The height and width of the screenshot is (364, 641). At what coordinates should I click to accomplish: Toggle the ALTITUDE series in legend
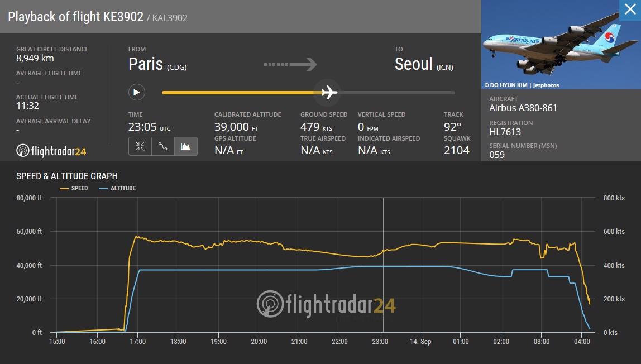coord(118,188)
